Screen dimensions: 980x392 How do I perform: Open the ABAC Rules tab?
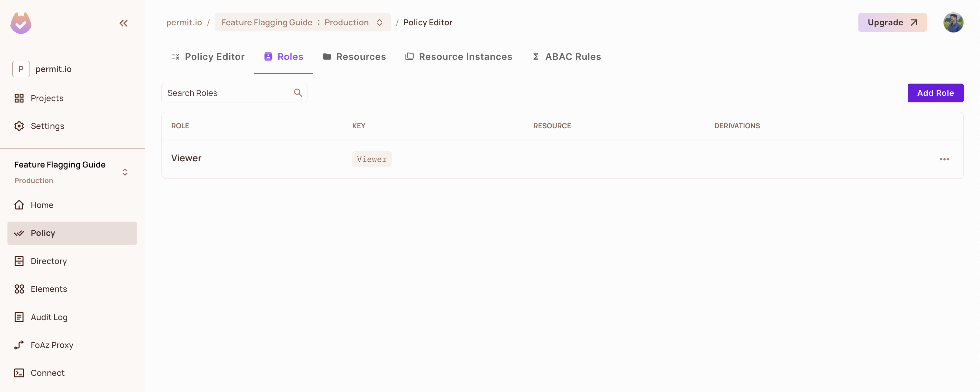[567, 57]
